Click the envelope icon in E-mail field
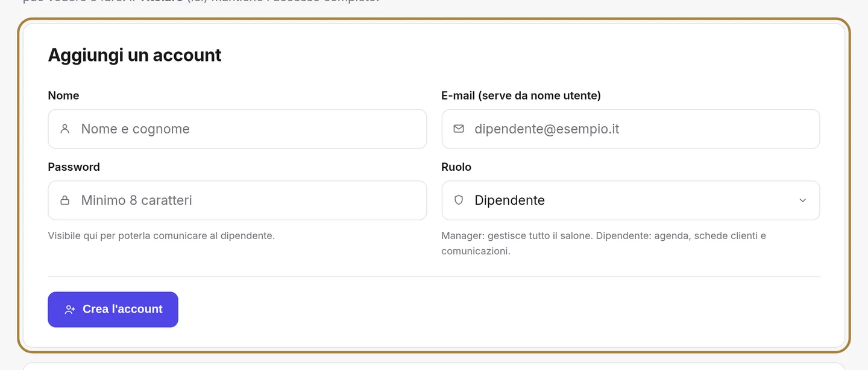Screen dimensions: 868x370 point(459,129)
